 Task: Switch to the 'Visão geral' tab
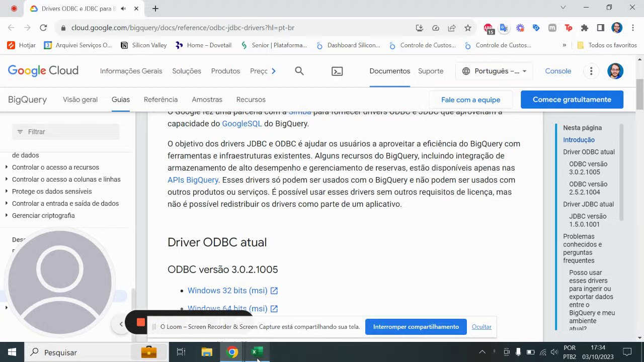(x=80, y=100)
